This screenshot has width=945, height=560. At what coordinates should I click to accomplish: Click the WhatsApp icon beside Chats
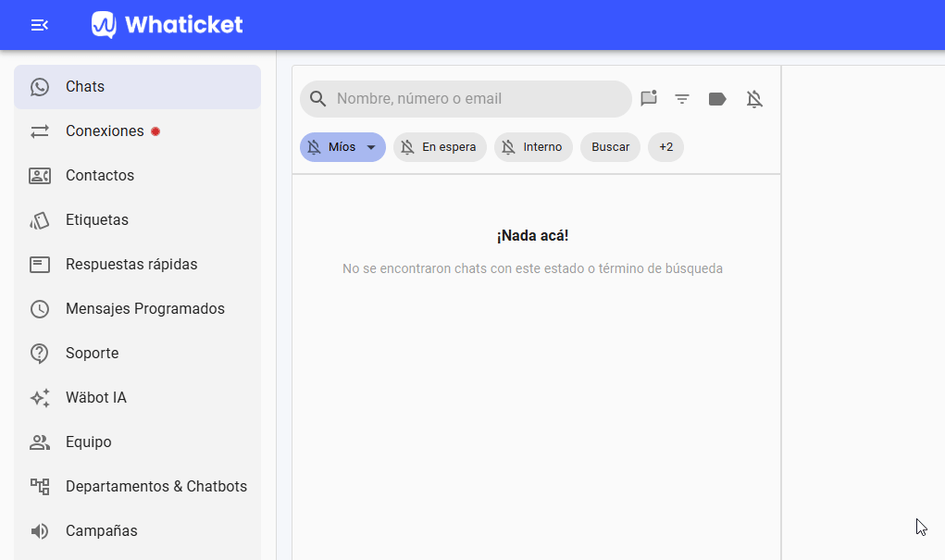coord(40,87)
